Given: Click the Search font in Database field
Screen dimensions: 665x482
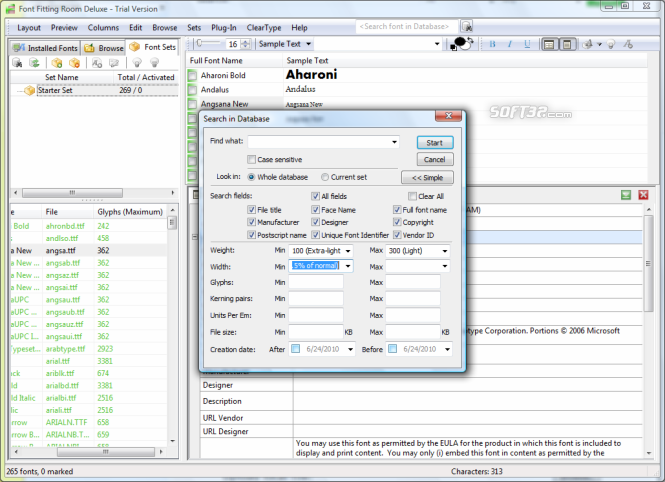Looking at the screenshot, I should click(x=406, y=27).
